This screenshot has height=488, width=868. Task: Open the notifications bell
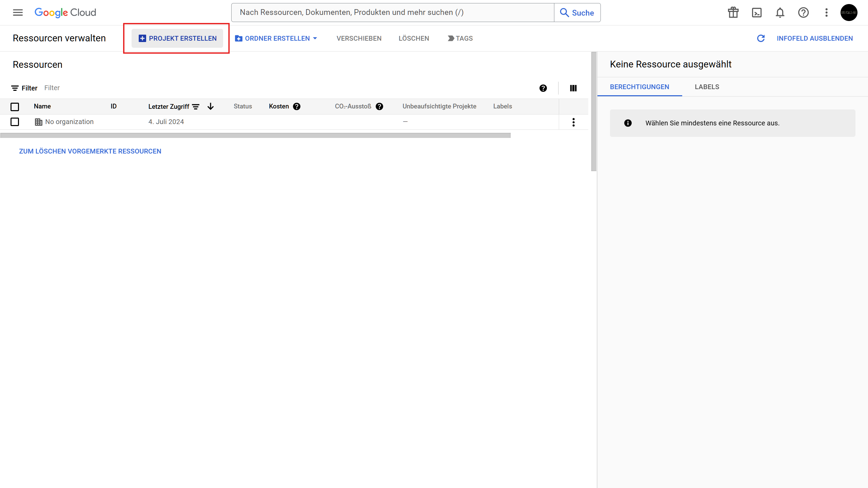click(780, 13)
